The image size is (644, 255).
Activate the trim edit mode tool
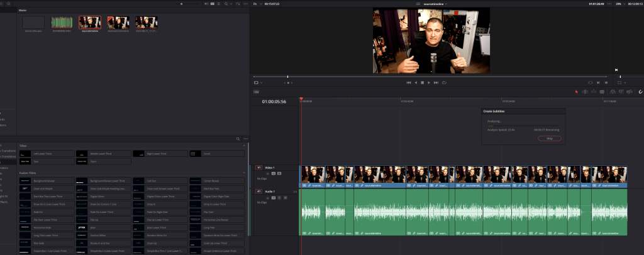[586, 92]
